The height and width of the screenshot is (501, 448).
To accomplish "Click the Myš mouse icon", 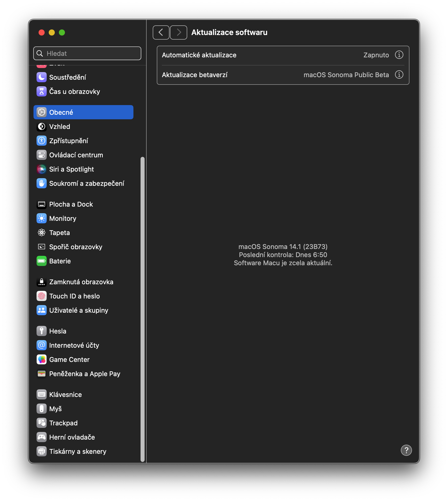I will point(42,409).
